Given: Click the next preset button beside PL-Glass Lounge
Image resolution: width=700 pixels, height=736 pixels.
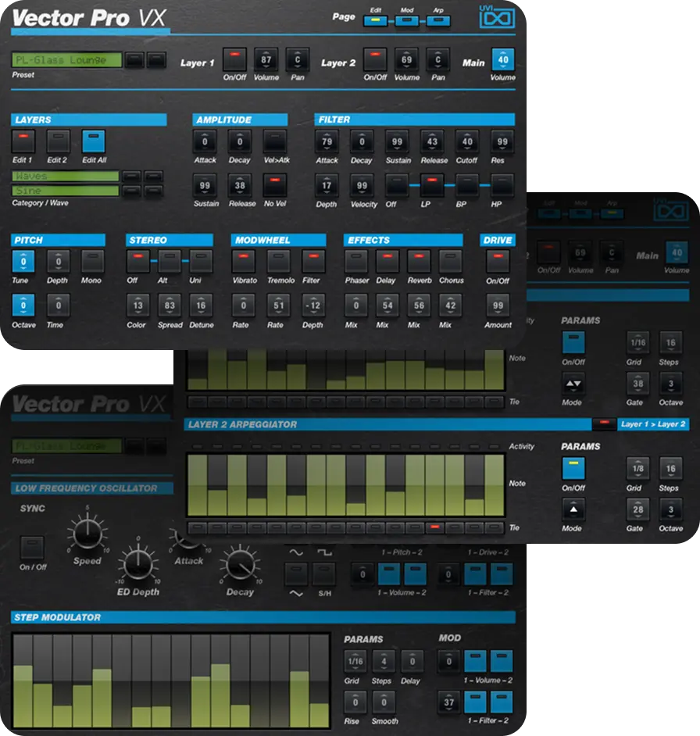Looking at the screenshot, I should pos(156,60).
